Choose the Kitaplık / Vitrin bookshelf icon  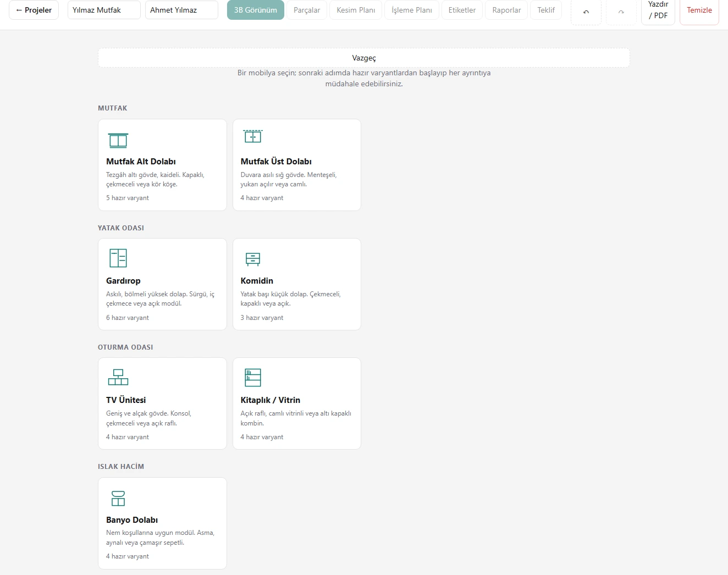pos(252,378)
